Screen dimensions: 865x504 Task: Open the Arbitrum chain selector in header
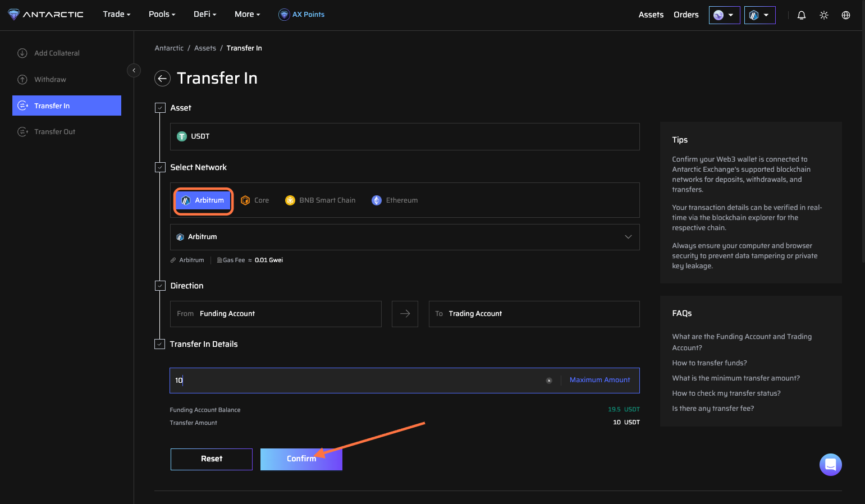760,15
